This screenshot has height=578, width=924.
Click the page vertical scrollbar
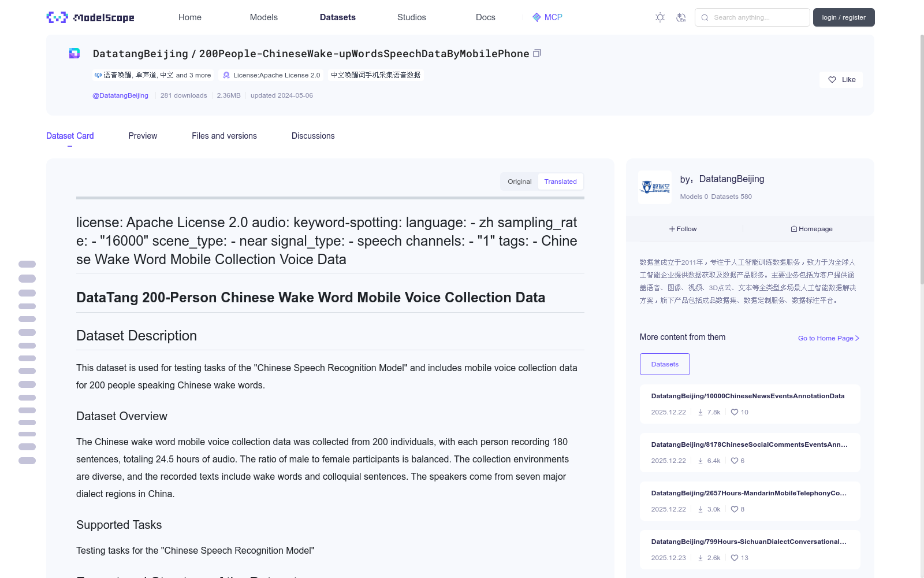pos(922,159)
